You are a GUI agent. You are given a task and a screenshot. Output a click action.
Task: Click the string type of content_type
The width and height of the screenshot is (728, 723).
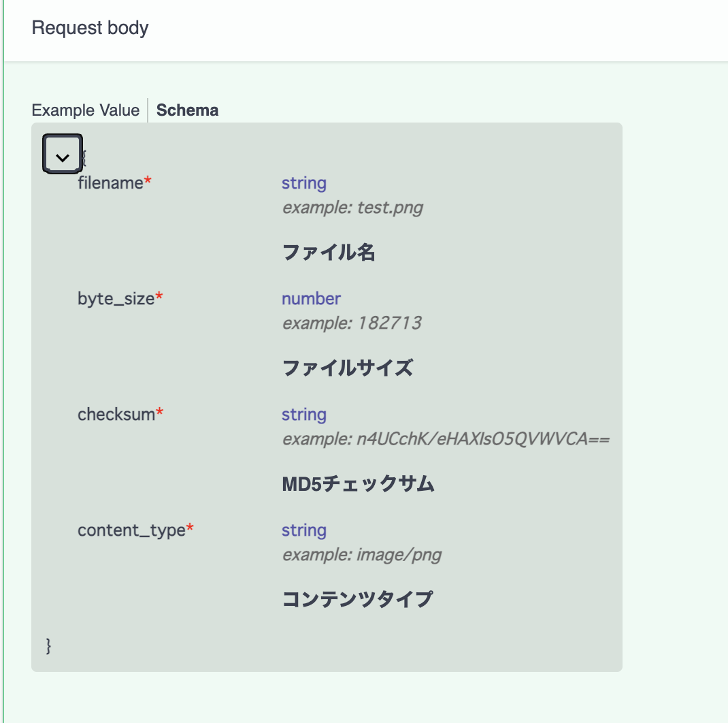303,530
